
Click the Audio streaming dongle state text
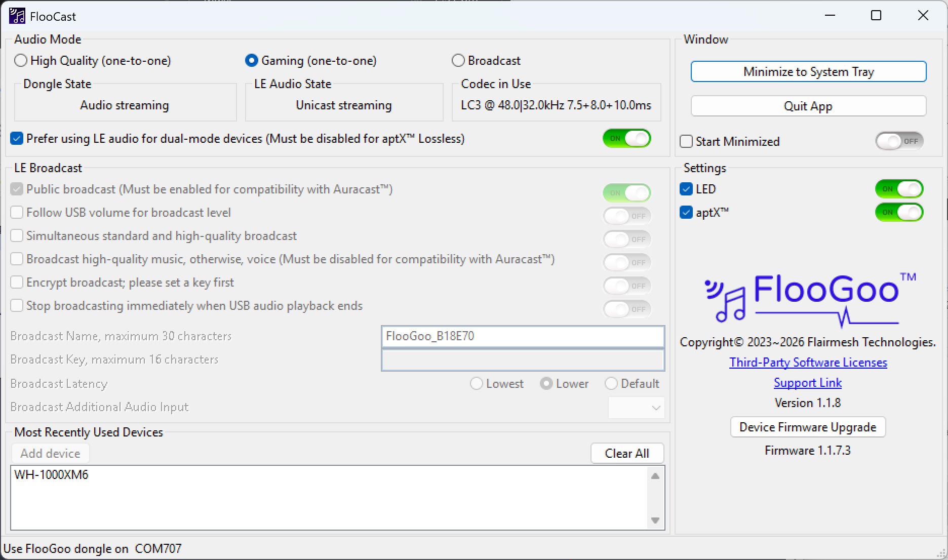(125, 105)
